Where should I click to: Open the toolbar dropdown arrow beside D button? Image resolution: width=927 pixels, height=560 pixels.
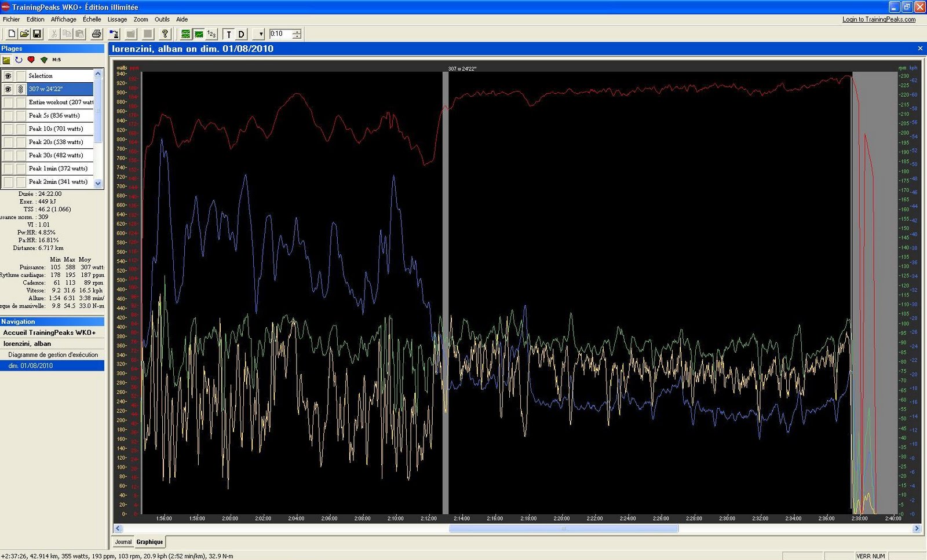click(258, 34)
